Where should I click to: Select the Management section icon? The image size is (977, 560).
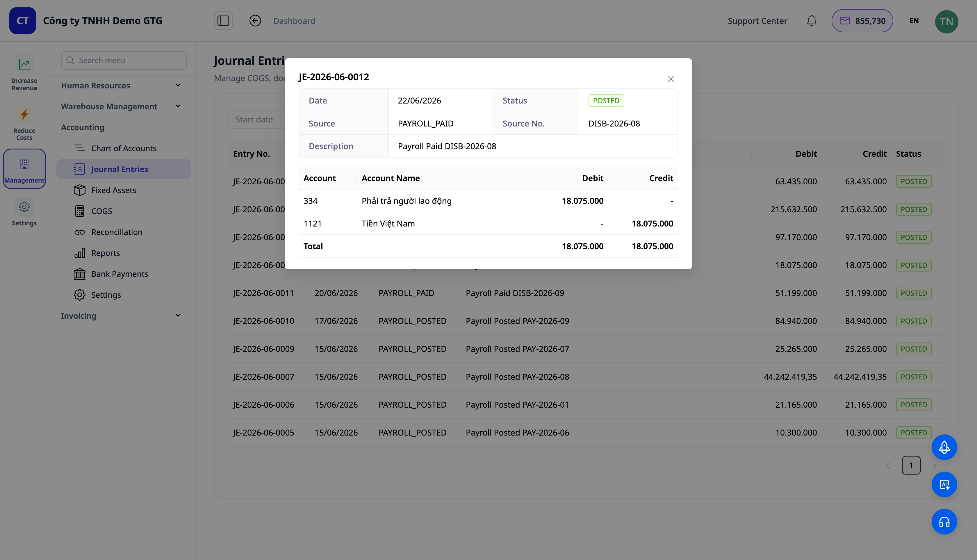tap(24, 169)
